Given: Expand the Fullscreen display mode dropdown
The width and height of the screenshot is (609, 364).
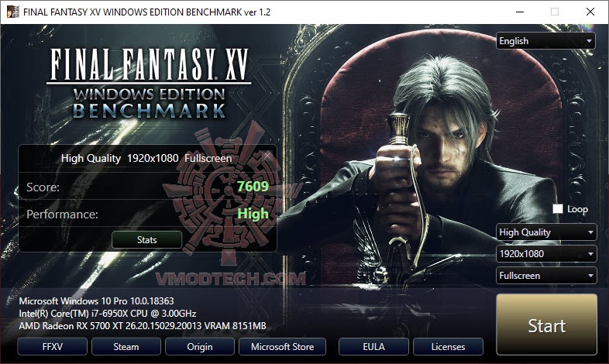Looking at the screenshot, I should click(x=546, y=276).
